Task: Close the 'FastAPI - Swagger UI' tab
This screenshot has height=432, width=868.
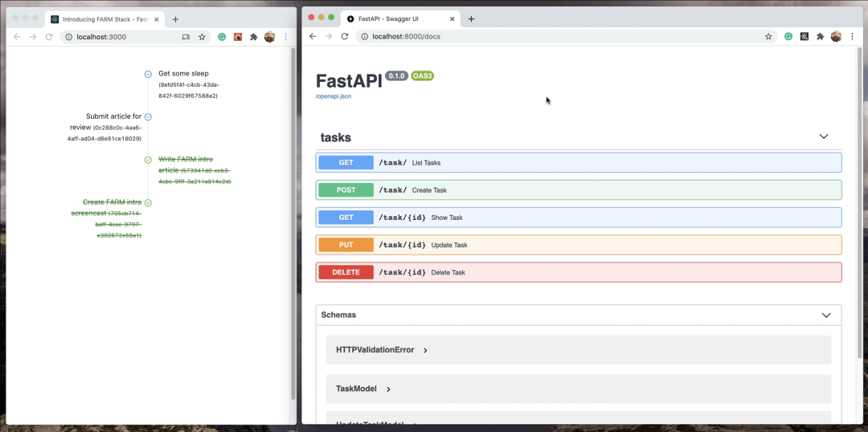Action: [x=452, y=18]
